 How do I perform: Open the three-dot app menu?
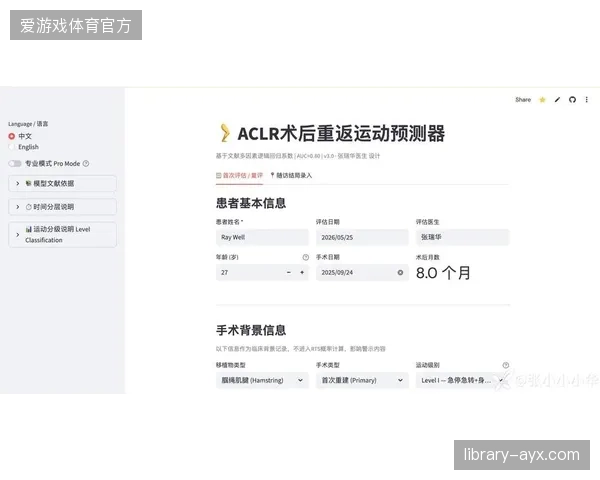click(x=587, y=100)
